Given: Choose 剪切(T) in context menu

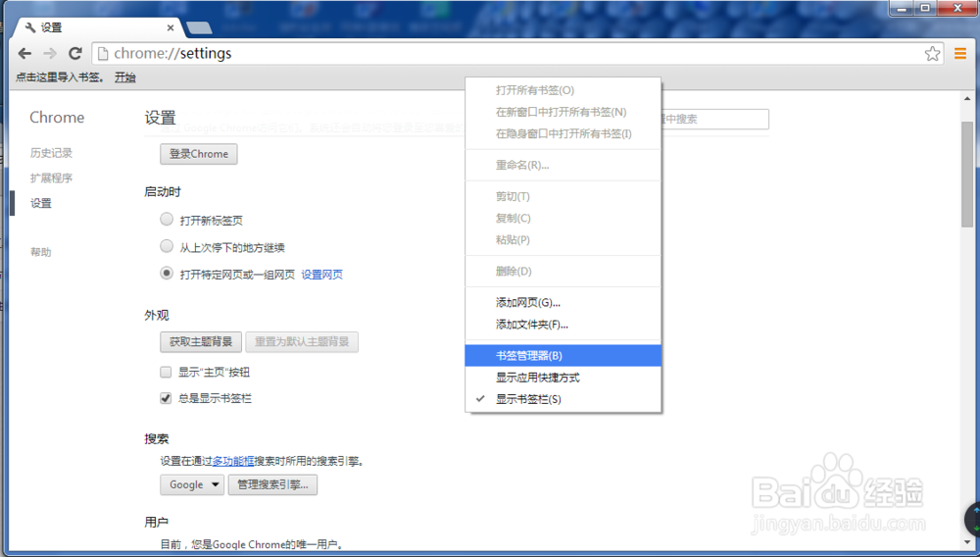Looking at the screenshot, I should click(563, 196).
